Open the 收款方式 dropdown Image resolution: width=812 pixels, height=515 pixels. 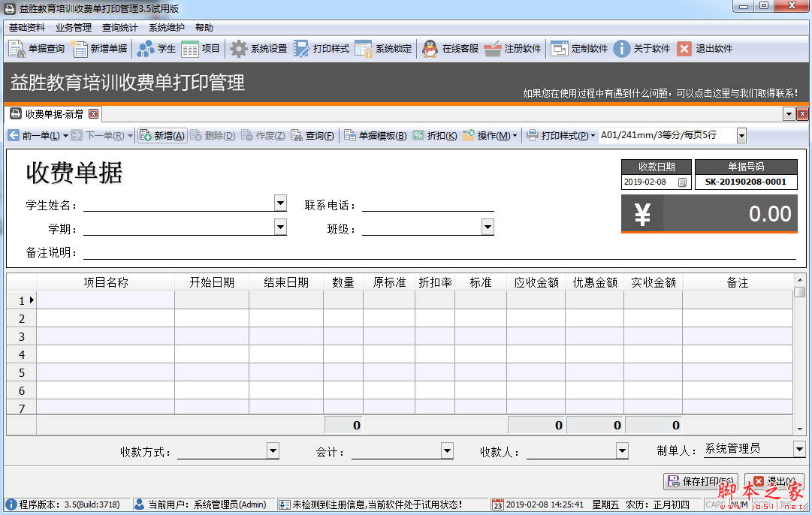[273, 450]
